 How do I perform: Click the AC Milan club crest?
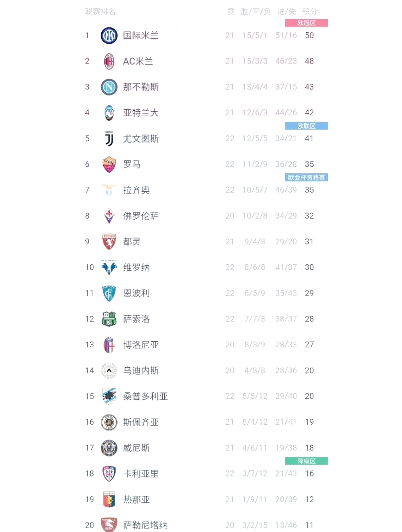click(109, 61)
